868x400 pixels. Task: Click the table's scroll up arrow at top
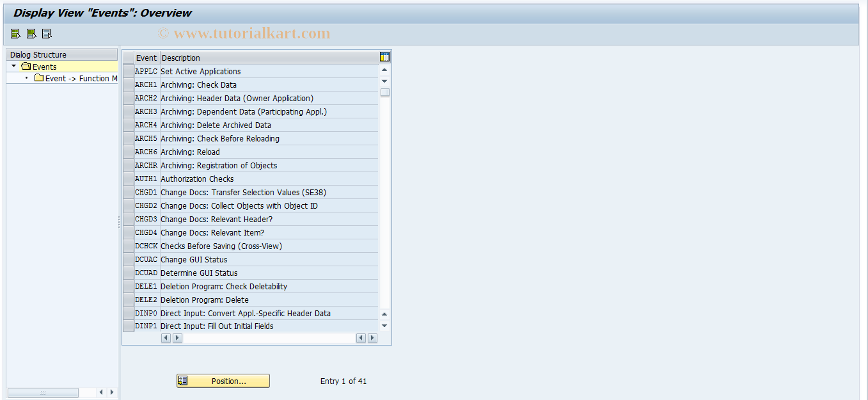pyautogui.click(x=384, y=70)
